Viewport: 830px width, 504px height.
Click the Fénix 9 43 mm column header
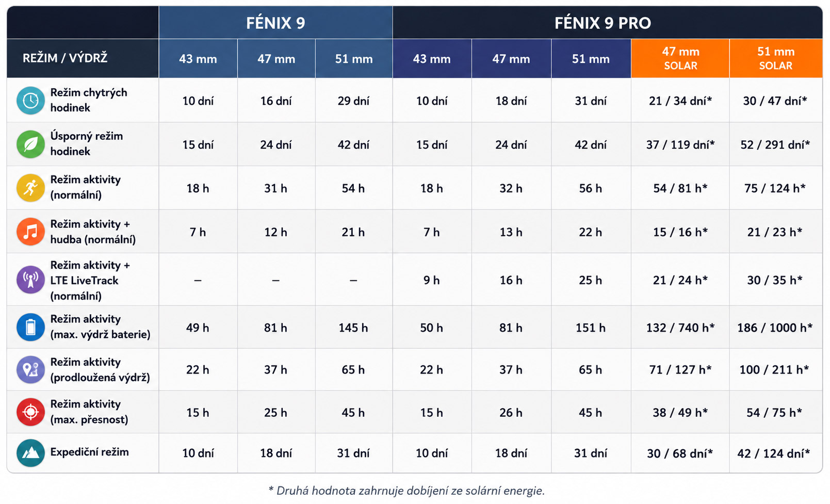click(198, 59)
